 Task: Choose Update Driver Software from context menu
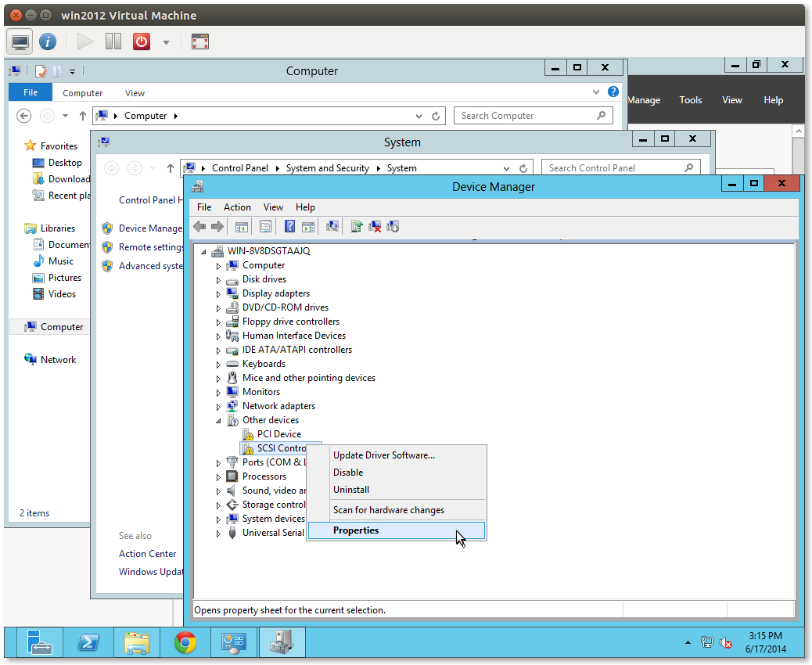[x=397, y=455]
